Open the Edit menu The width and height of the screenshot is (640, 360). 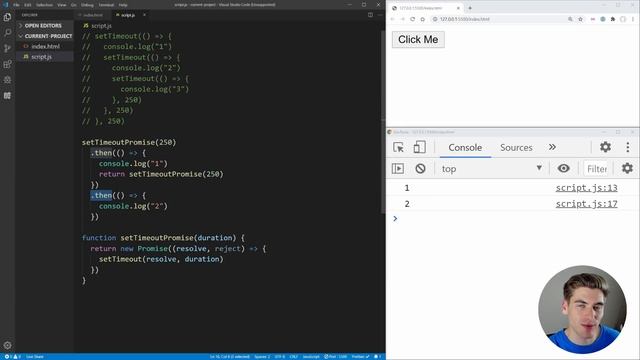tap(28, 5)
